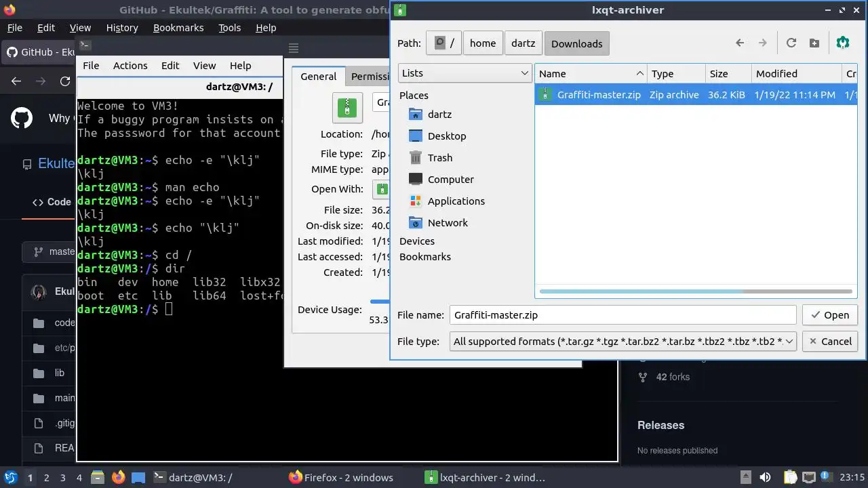Open the Code tab on GitHub
This screenshot has width=868, height=488.
[x=52, y=202]
